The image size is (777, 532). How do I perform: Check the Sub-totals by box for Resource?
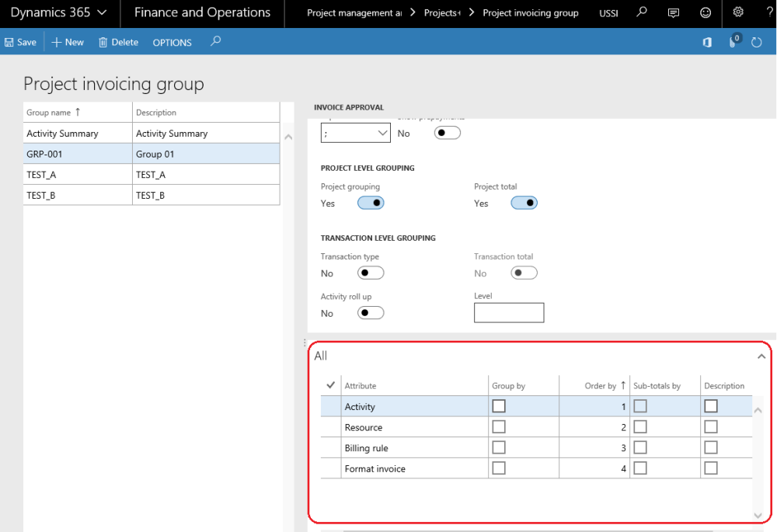click(x=639, y=426)
